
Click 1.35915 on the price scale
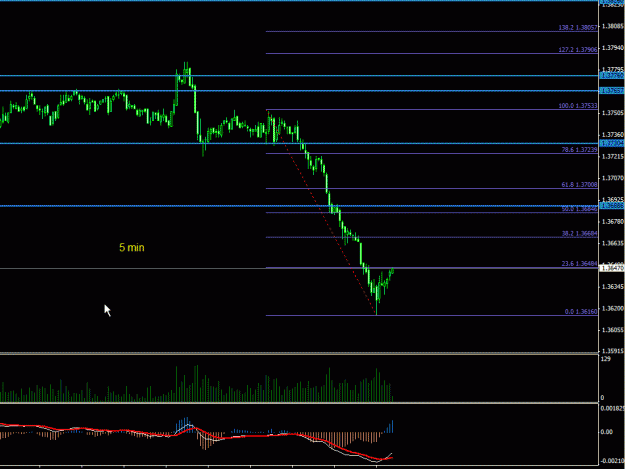[x=613, y=351]
